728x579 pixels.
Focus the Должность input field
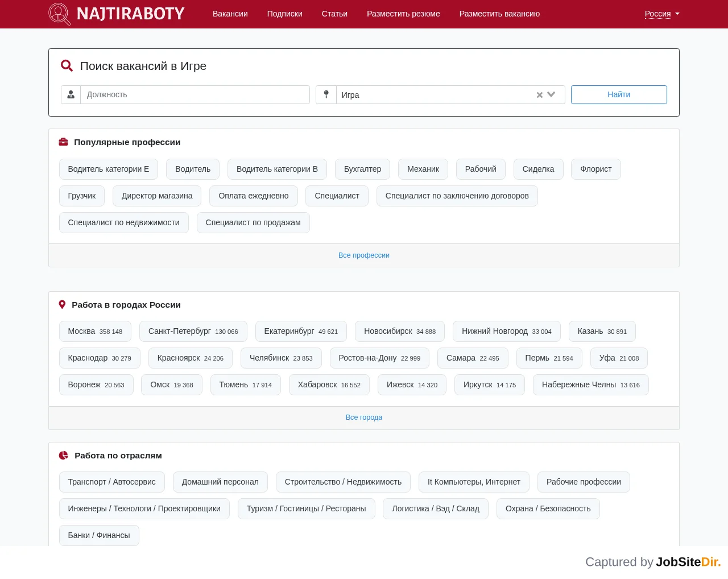pyautogui.click(x=195, y=94)
